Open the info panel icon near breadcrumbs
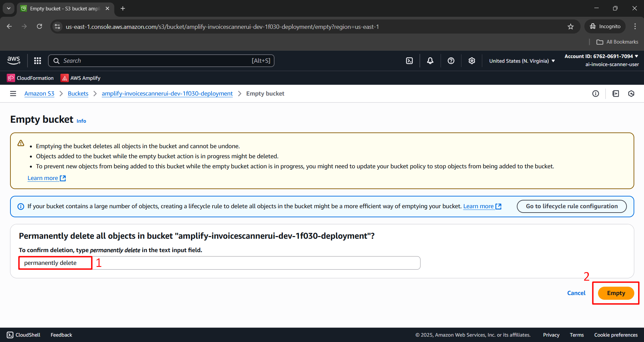644x342 pixels. pyautogui.click(x=595, y=94)
